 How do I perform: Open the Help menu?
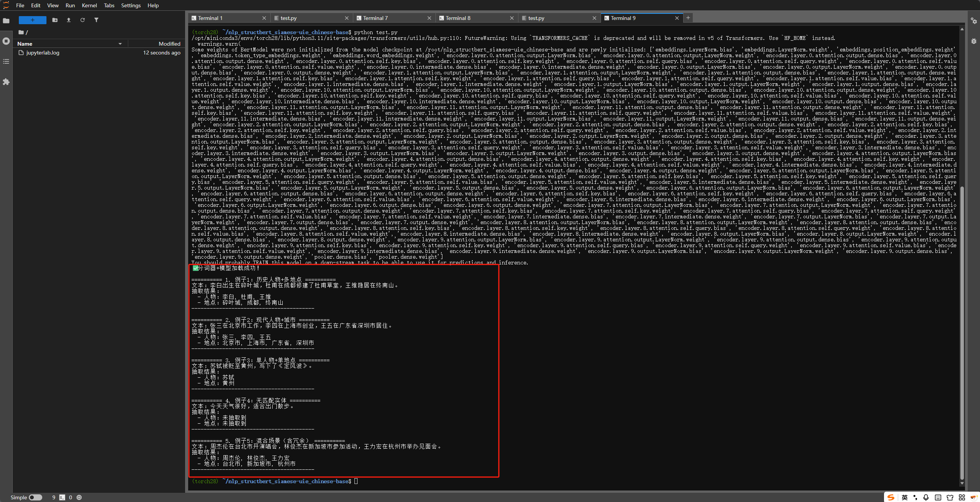coord(153,5)
